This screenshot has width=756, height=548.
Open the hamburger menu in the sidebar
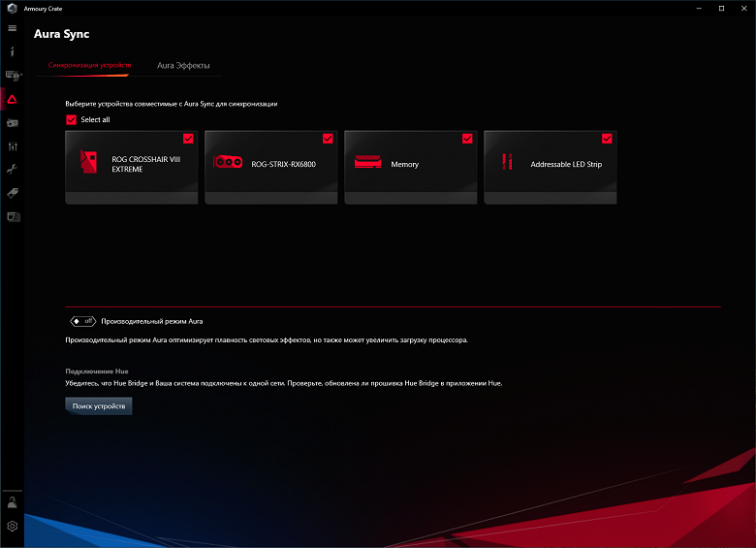12,28
